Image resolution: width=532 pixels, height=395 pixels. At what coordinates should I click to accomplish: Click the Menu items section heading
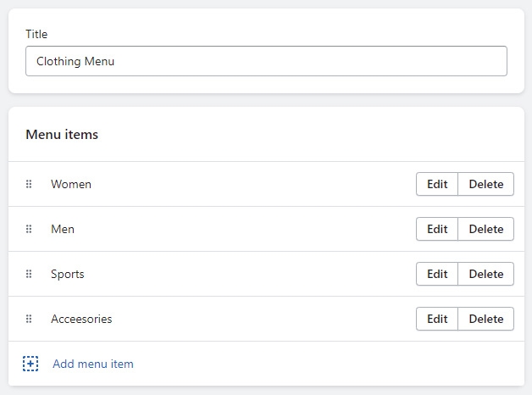pyautogui.click(x=62, y=134)
